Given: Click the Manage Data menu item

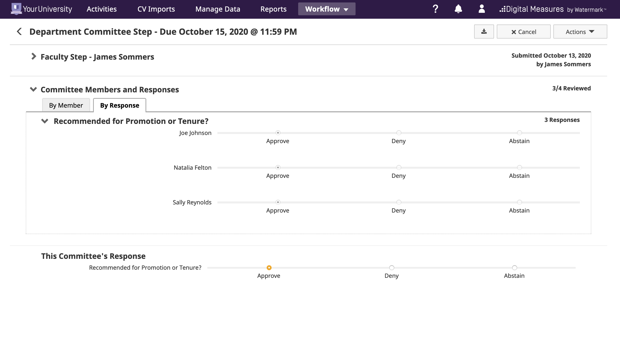Looking at the screenshot, I should (x=217, y=9).
